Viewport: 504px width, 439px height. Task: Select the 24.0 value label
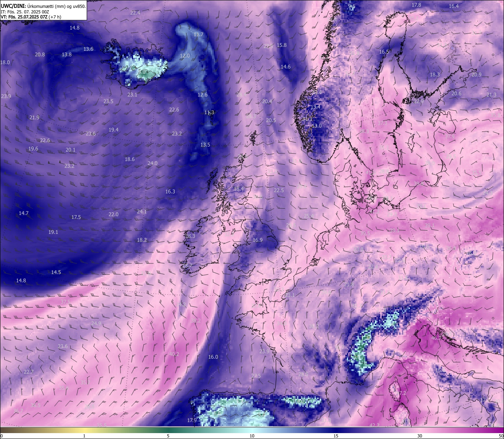click(x=152, y=163)
